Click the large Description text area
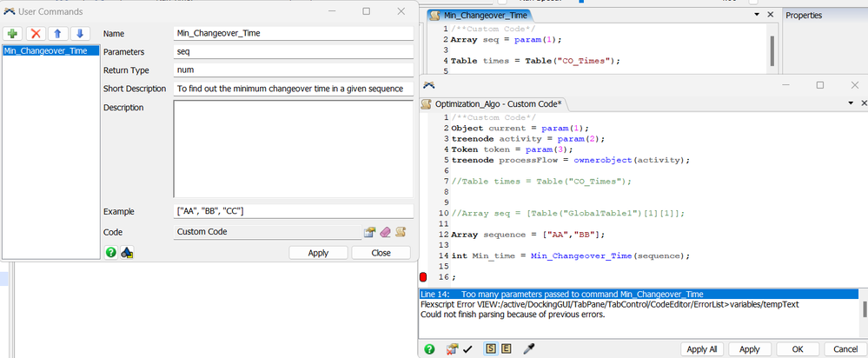868x358 pixels. (294, 149)
